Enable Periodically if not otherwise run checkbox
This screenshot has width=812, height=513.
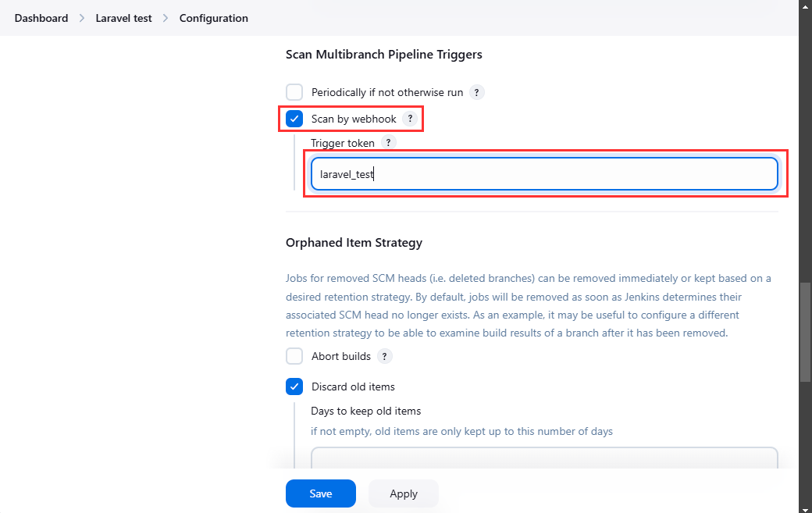click(294, 92)
